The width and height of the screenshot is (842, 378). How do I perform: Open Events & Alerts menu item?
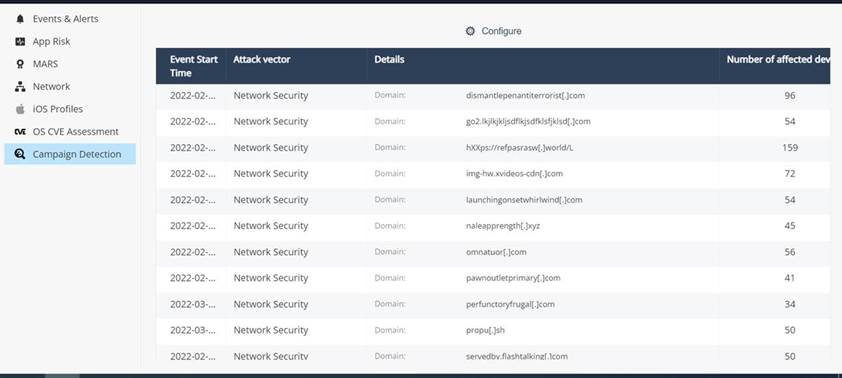coord(66,19)
